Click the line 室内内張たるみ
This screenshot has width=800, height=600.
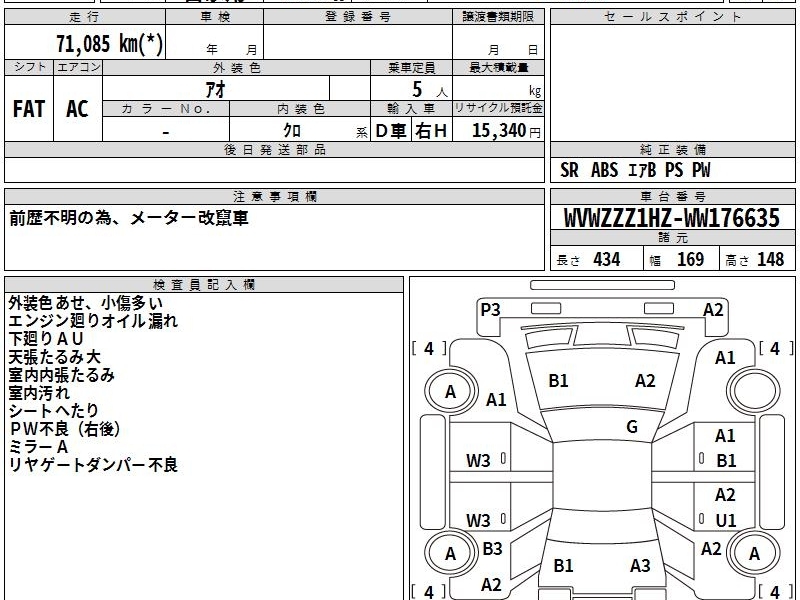61,375
